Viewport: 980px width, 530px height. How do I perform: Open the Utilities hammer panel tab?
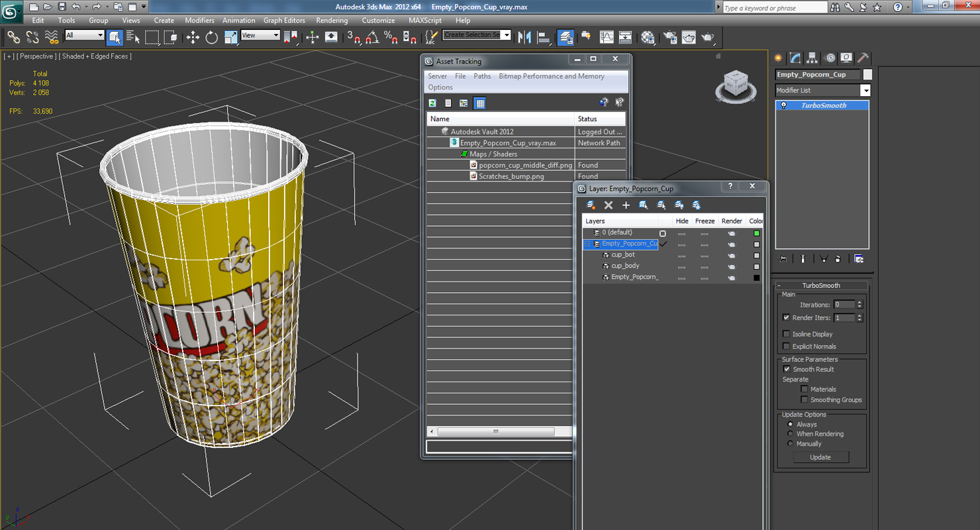(863, 58)
